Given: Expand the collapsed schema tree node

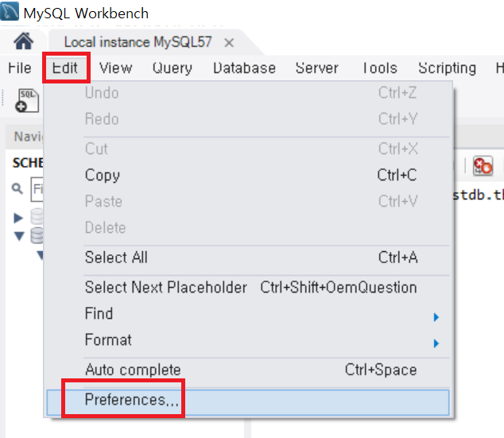Looking at the screenshot, I should (x=18, y=218).
